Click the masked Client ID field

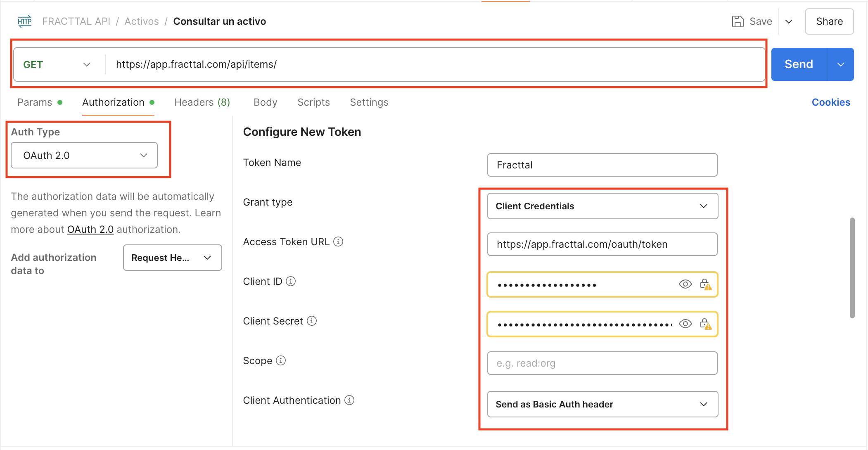(602, 284)
